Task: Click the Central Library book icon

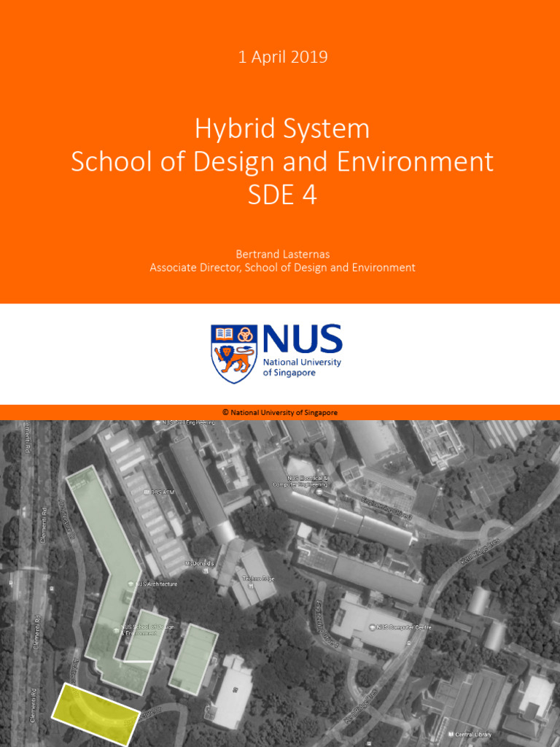Action: (x=451, y=734)
